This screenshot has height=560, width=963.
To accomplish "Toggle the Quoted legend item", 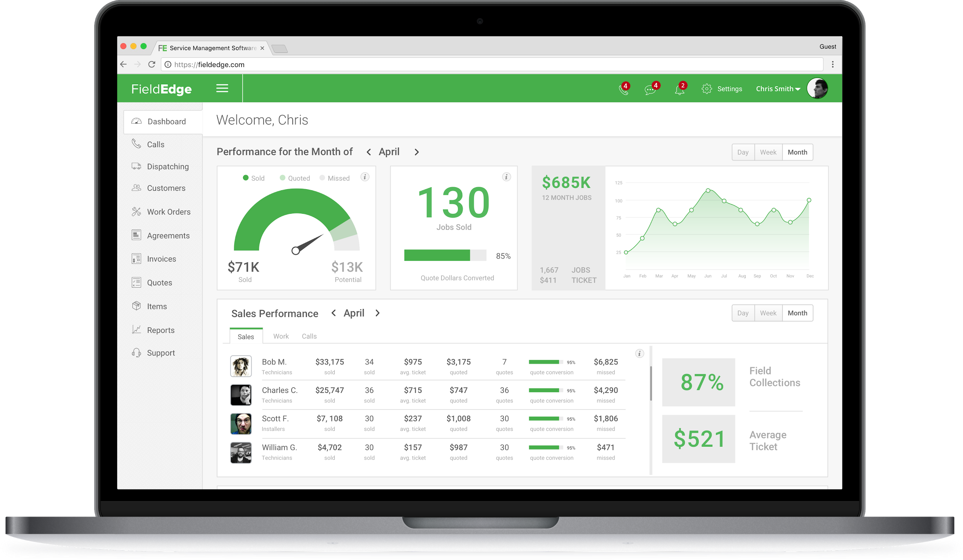I will (x=295, y=178).
